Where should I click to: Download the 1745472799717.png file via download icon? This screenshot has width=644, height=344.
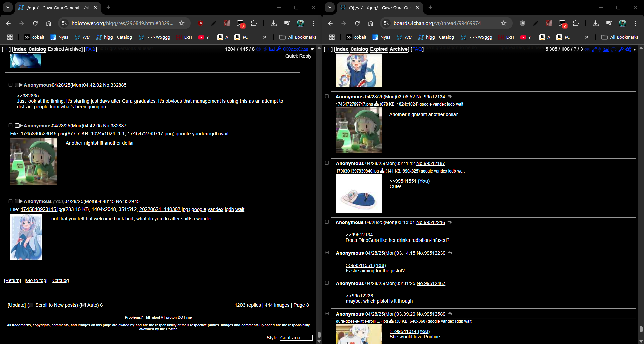(x=376, y=104)
